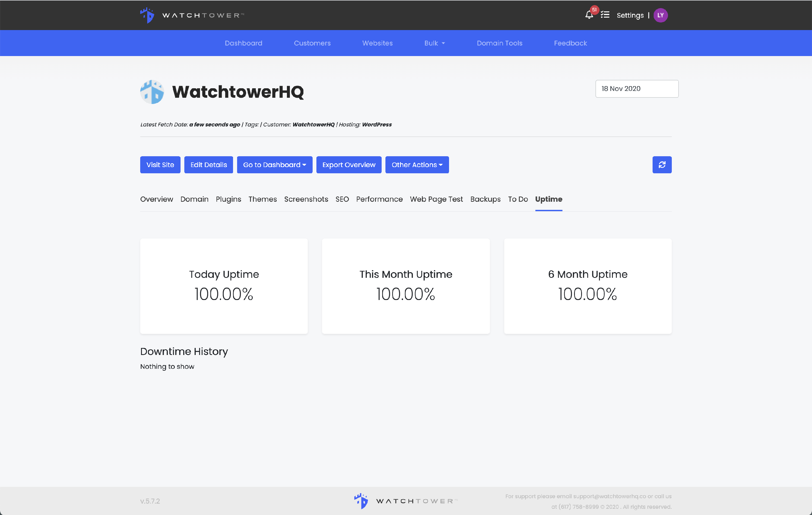The image size is (812, 515).
Task: Switch to the To Do tab
Action: (x=518, y=199)
